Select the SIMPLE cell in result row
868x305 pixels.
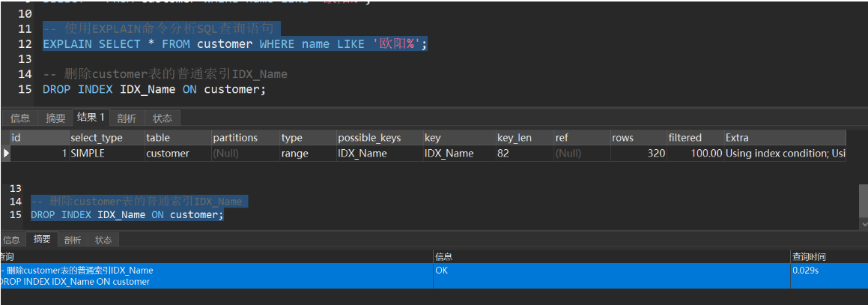(x=106, y=154)
